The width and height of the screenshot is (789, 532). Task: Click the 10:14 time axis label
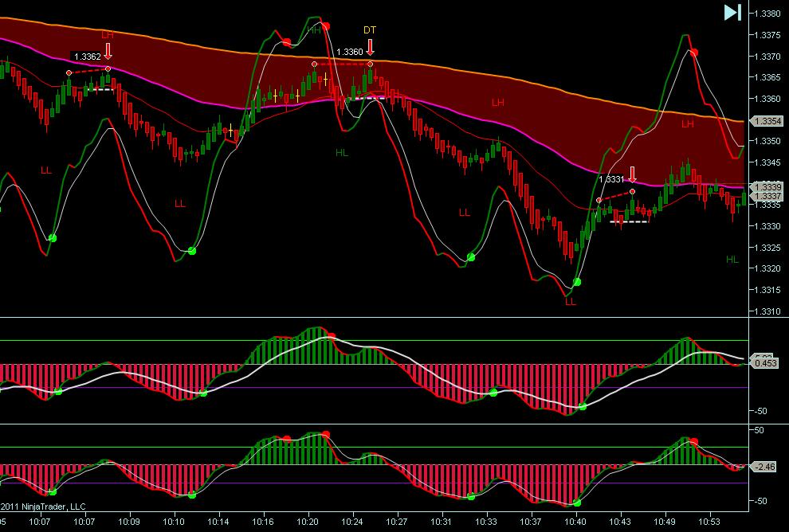click(218, 522)
